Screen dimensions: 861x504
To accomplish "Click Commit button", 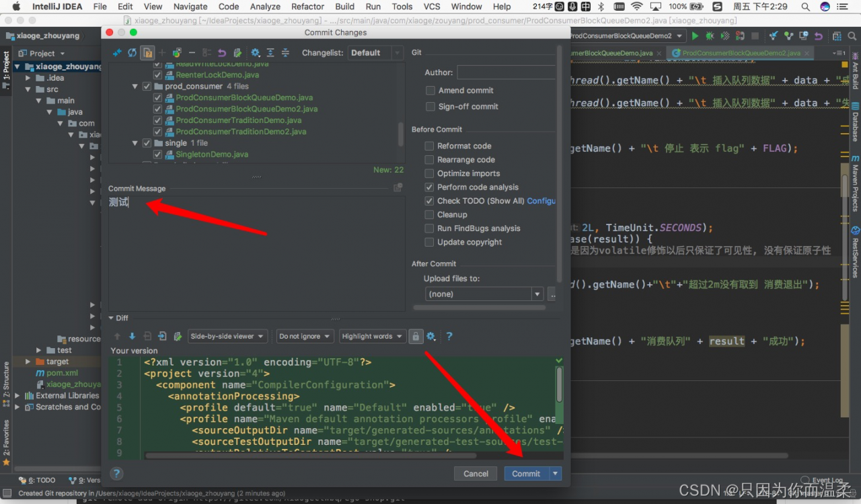I will click(x=526, y=474).
